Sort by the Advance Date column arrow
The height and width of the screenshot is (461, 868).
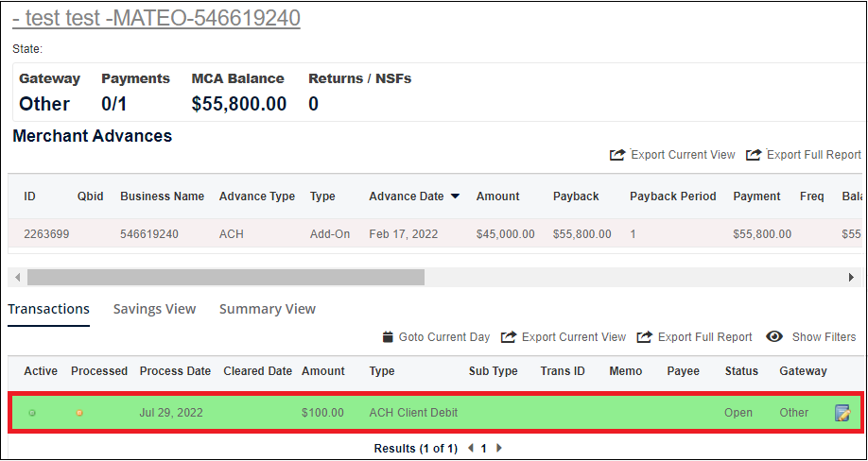tap(455, 196)
